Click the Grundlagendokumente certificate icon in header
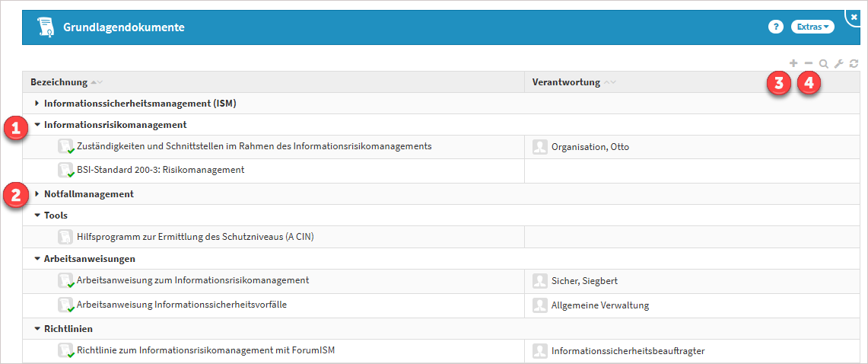The width and height of the screenshot is (868, 364). pyautogui.click(x=46, y=27)
